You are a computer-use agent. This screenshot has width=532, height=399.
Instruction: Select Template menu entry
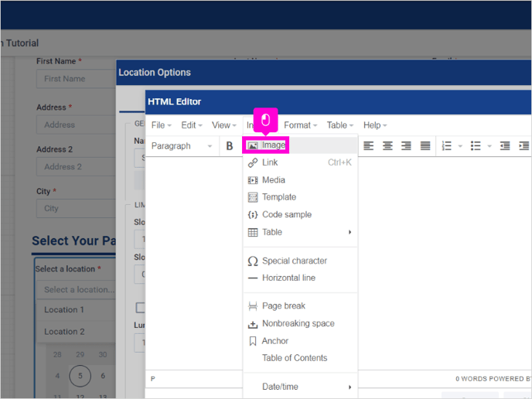point(300,197)
